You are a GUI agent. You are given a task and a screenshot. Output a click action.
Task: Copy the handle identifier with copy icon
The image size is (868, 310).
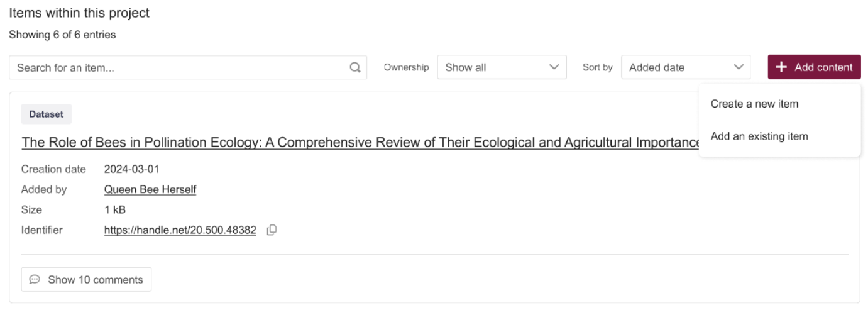tap(272, 230)
